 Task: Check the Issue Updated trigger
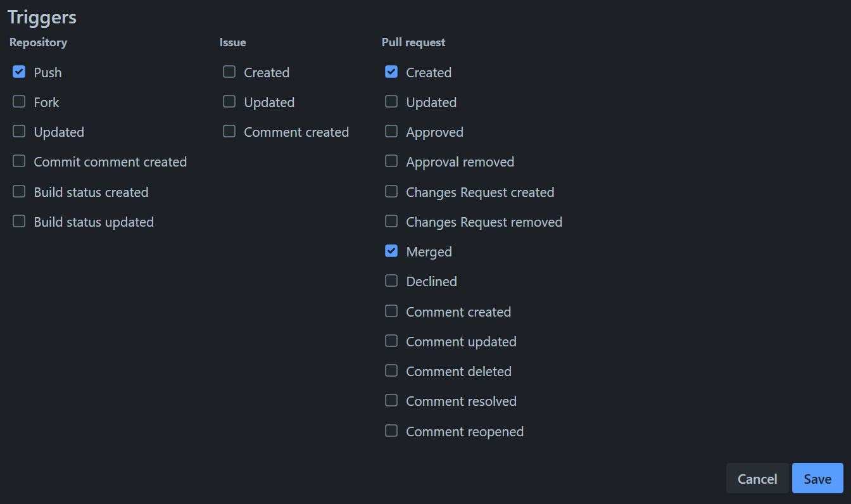point(229,102)
